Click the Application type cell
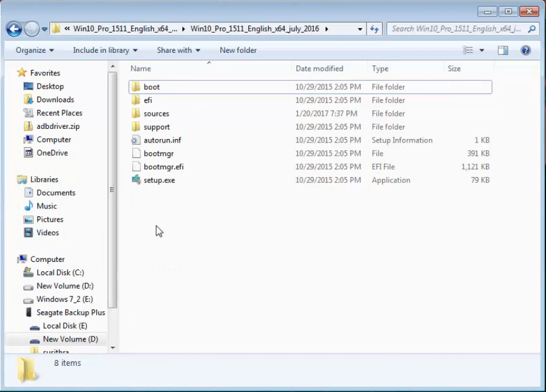 coord(391,180)
